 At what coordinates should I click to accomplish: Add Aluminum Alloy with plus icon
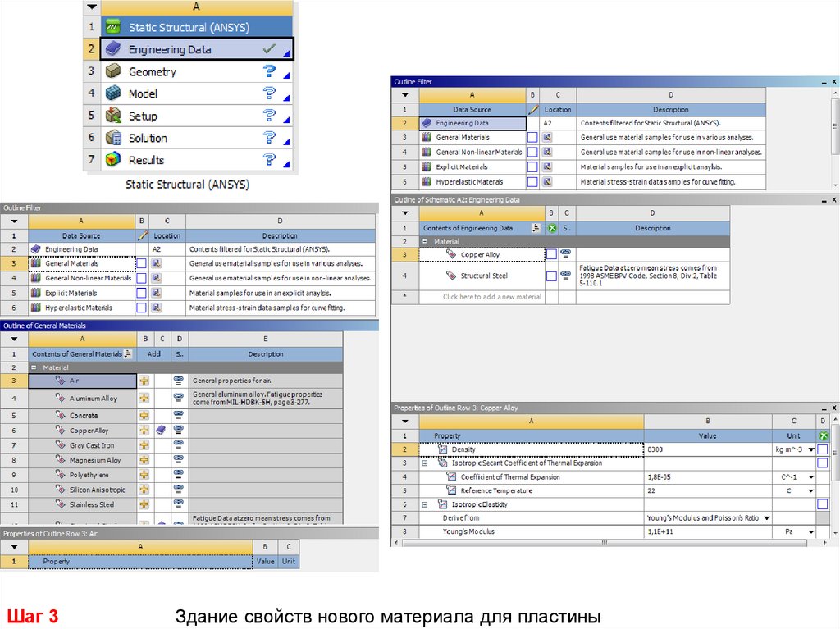[x=144, y=398]
